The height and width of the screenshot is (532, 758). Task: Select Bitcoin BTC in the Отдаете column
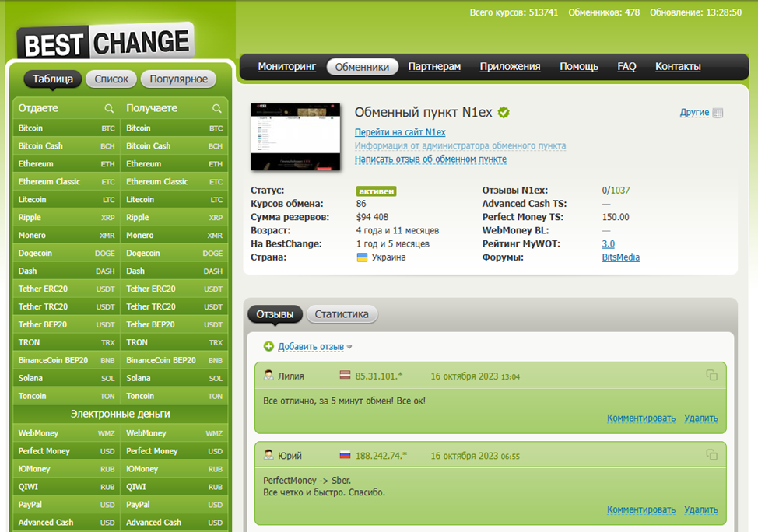tap(66, 128)
